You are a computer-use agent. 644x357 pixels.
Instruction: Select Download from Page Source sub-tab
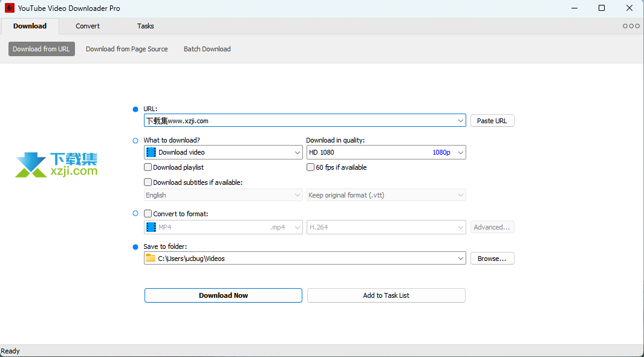(x=127, y=49)
